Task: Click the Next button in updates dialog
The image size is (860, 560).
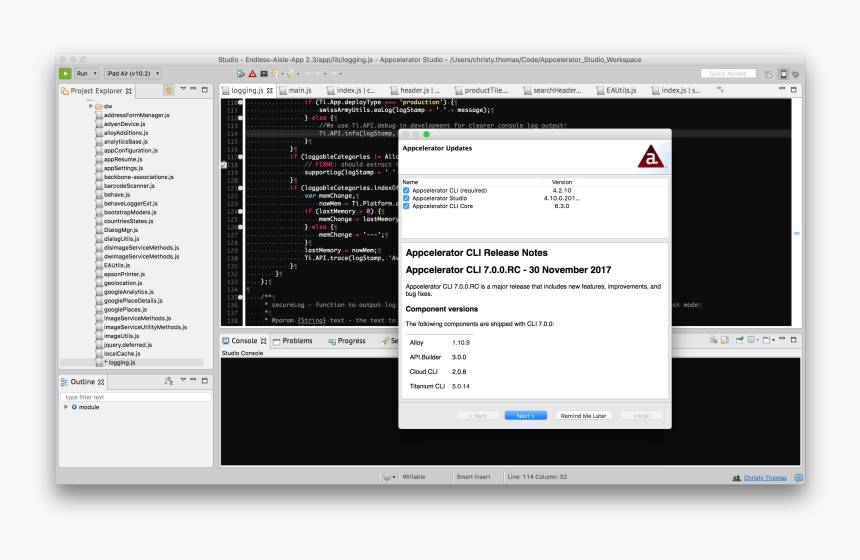Action: 525,415
